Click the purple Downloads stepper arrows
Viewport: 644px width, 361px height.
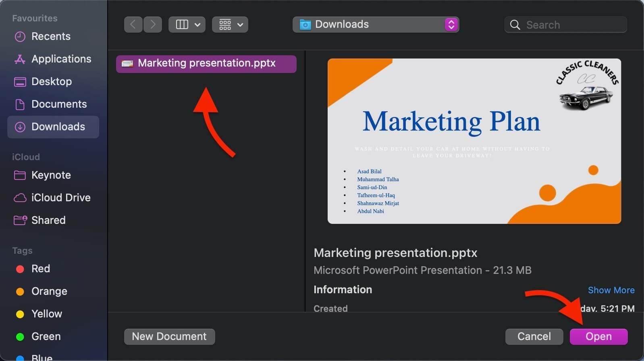click(451, 25)
